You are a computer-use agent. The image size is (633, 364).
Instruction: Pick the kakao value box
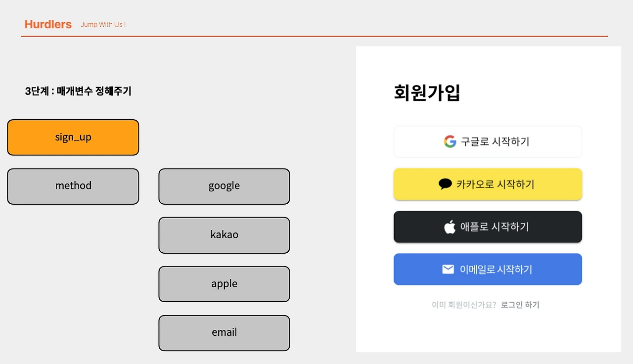[224, 235]
